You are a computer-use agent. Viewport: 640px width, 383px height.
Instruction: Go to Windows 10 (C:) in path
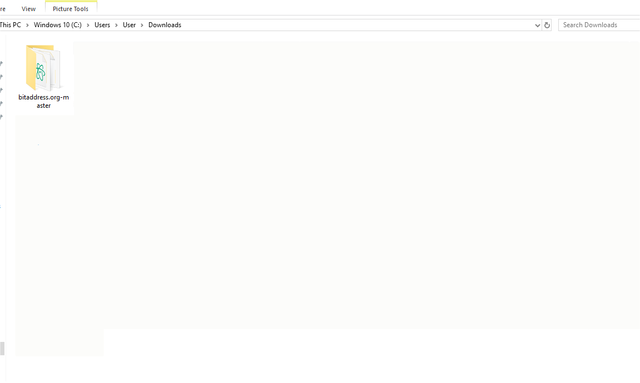(58, 25)
